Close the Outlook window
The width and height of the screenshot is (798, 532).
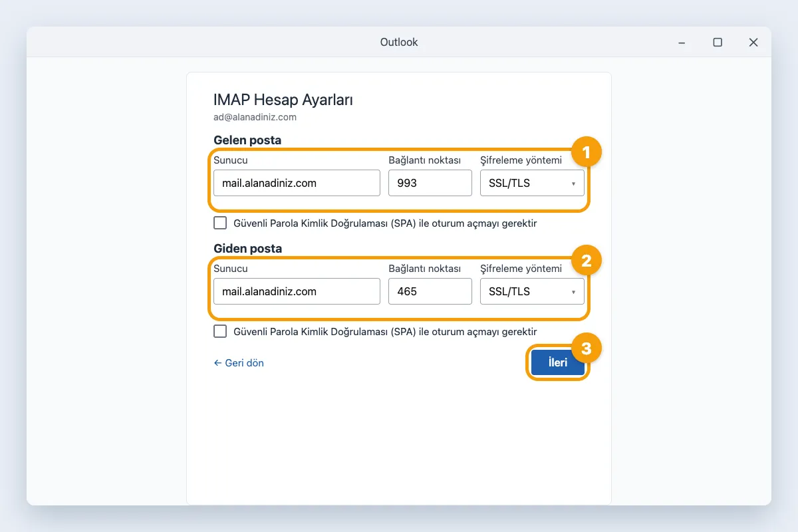(753, 42)
